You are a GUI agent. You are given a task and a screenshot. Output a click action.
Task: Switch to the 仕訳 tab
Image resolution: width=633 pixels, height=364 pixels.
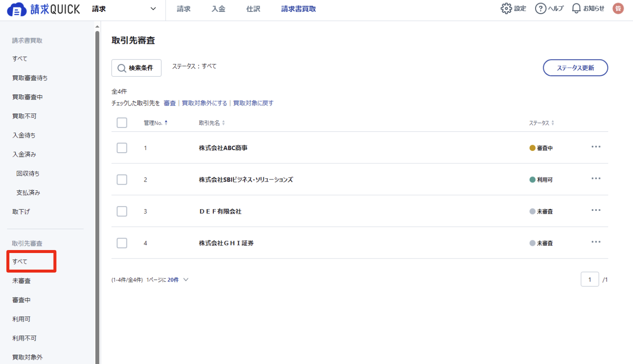pyautogui.click(x=253, y=9)
